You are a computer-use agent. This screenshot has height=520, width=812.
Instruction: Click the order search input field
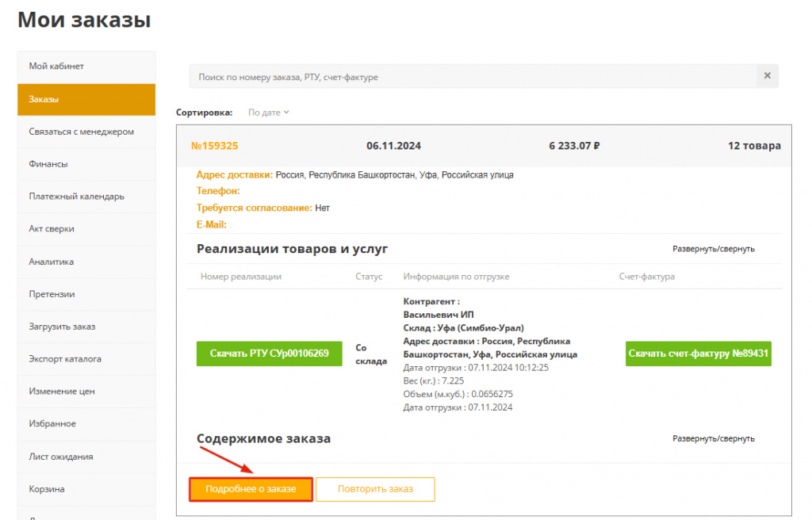[x=472, y=77]
